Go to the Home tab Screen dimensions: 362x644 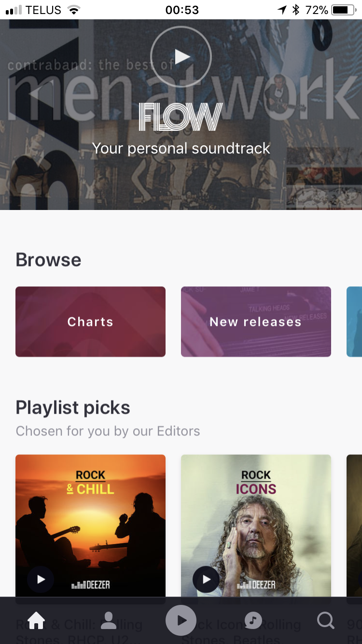coord(36,620)
